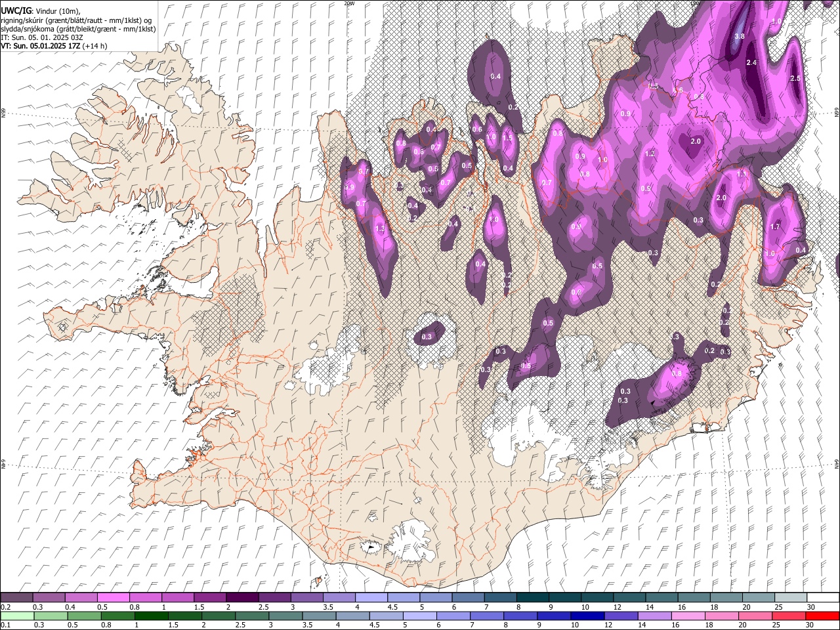The height and width of the screenshot is (630, 840).
Task: Click the 1.3 snowfall value on the map
Action: (x=380, y=229)
